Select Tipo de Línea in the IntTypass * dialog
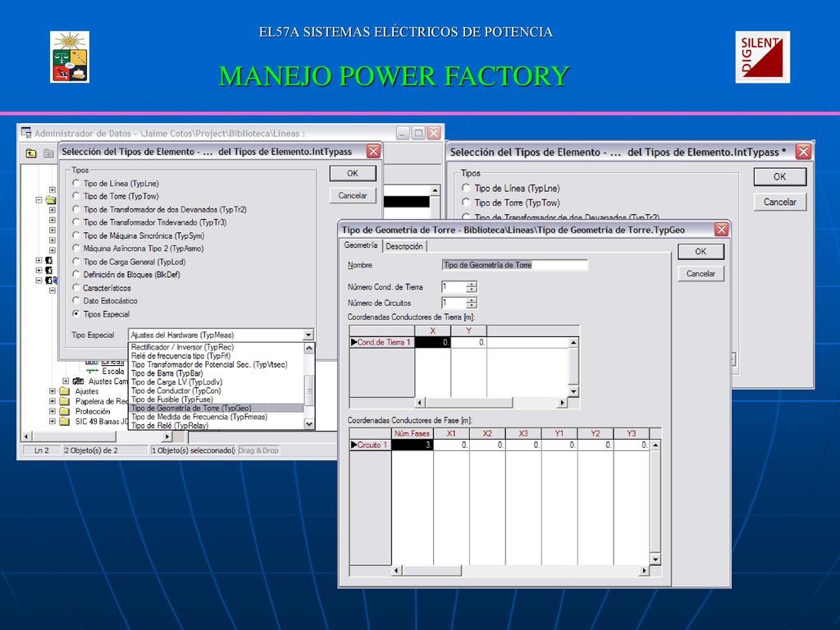Screen dimensions: 840x630 coord(466,188)
